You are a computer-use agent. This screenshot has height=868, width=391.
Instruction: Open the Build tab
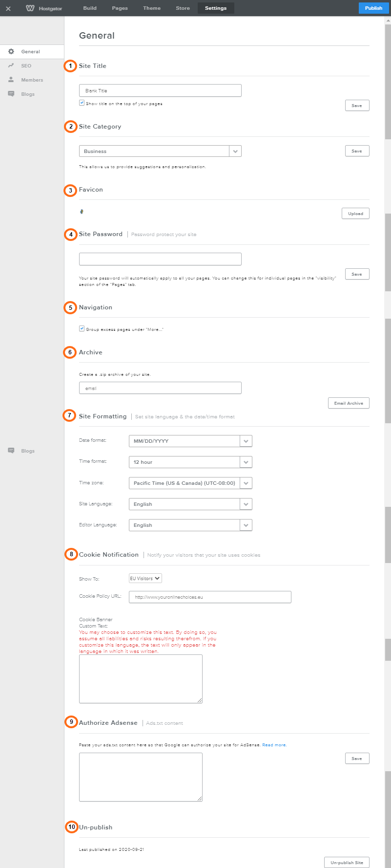(x=90, y=8)
